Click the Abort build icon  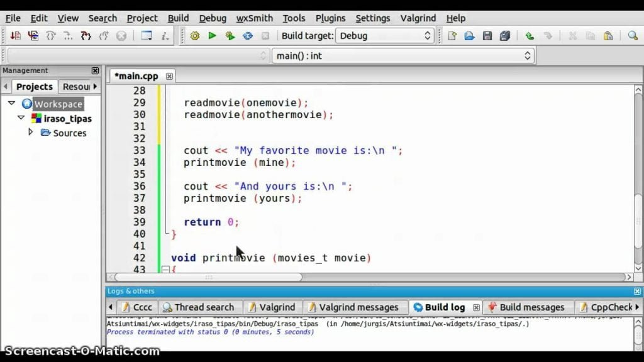[x=265, y=36]
